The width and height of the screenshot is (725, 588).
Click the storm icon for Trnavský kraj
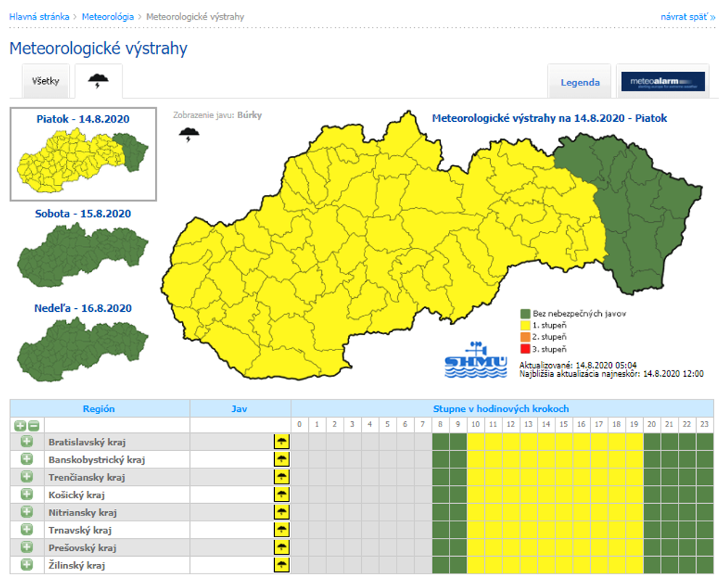281,530
